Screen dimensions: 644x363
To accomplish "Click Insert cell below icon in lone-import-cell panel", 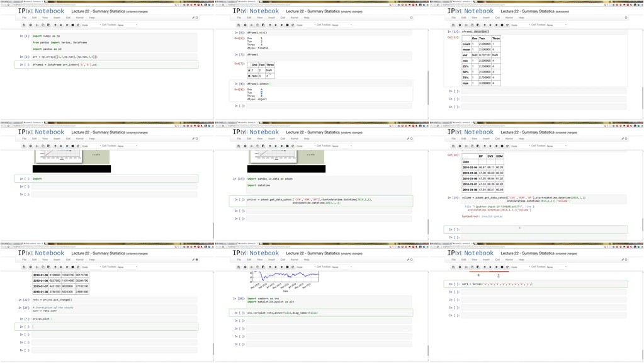I will [x=30, y=146].
